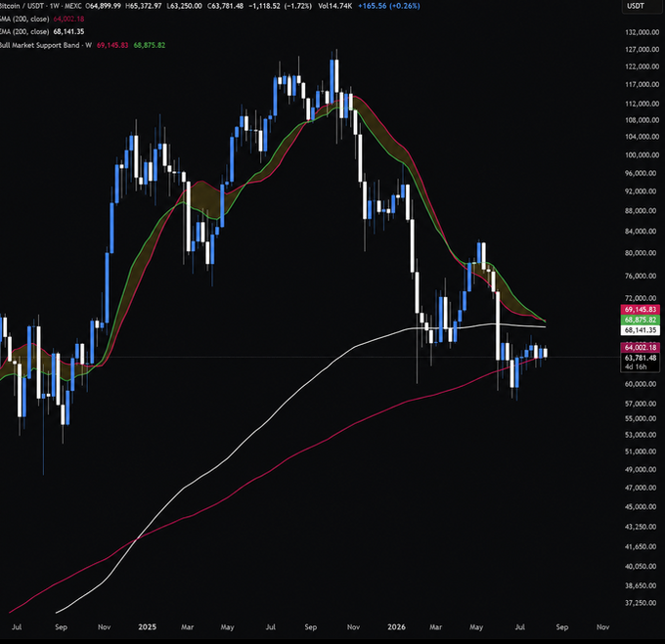The width and height of the screenshot is (665, 644).
Task: Click the high price H65,372.97 in header
Action: (144, 6)
